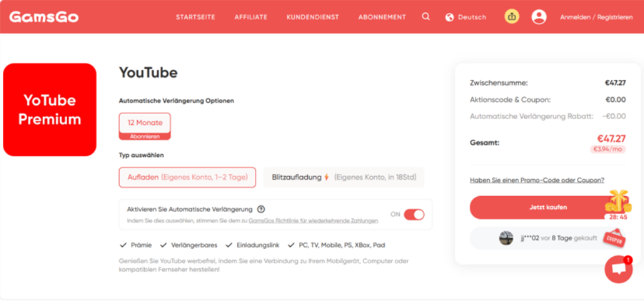Open the Anmelden / Registrieren link

tap(596, 17)
